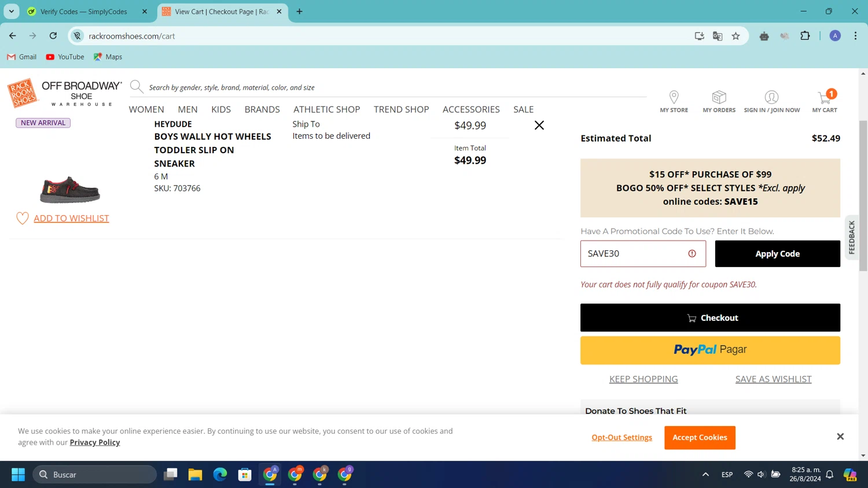Open the YouTube bookmark

(x=65, y=57)
